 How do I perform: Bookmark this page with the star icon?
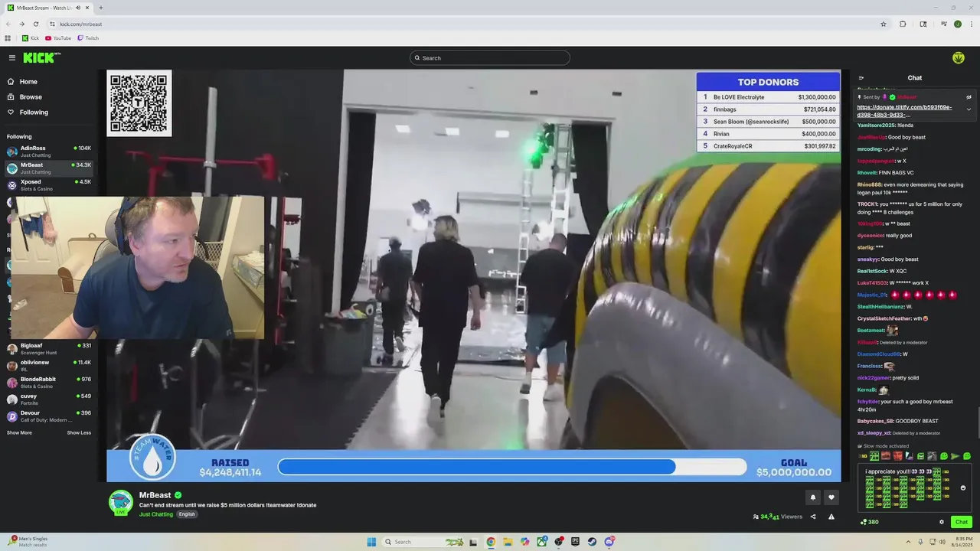point(883,24)
